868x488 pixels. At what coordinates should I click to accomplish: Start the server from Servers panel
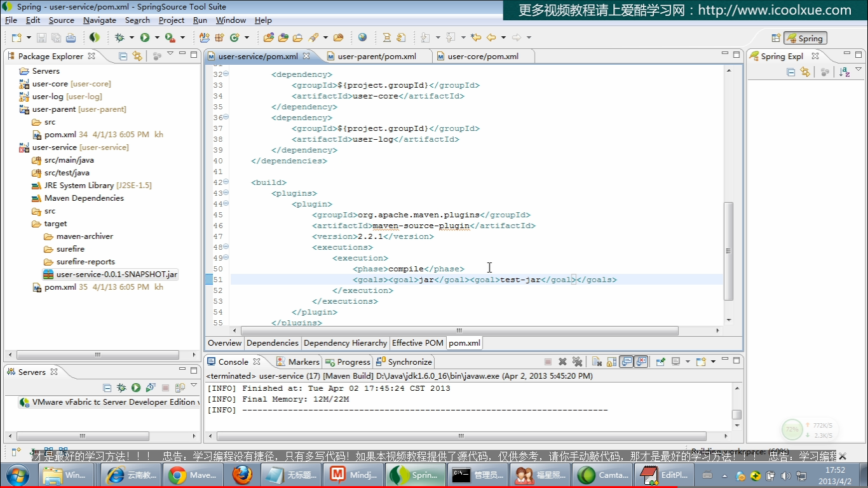tap(136, 388)
